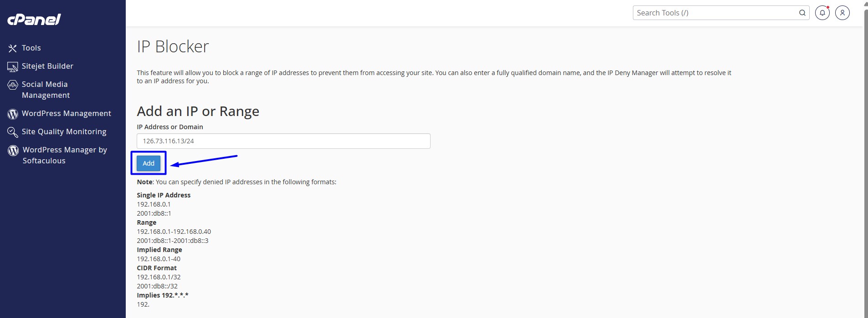Open the user account icon
This screenshot has height=318, width=868.
(x=842, y=13)
